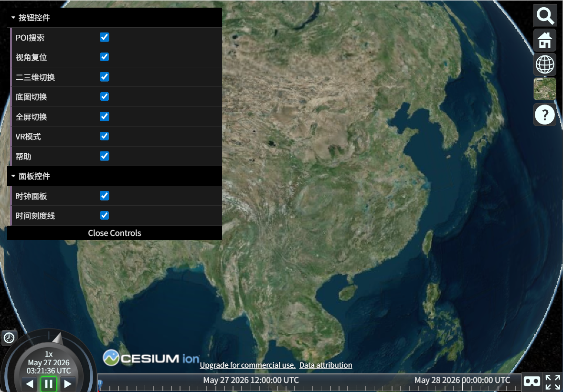Uncheck the 二三维切换 checkbox

coord(105,77)
